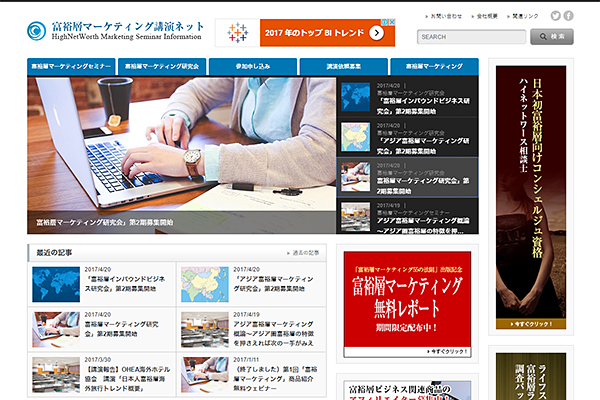The width and height of the screenshot is (600, 400).
Task: Click the world map article thumbnail in 最近の記事
Action: click(55, 283)
